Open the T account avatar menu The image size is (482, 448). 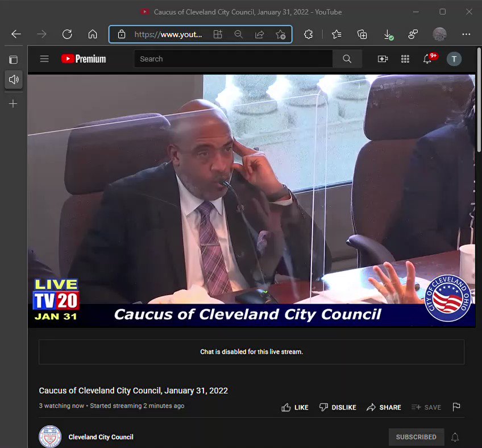click(x=454, y=59)
